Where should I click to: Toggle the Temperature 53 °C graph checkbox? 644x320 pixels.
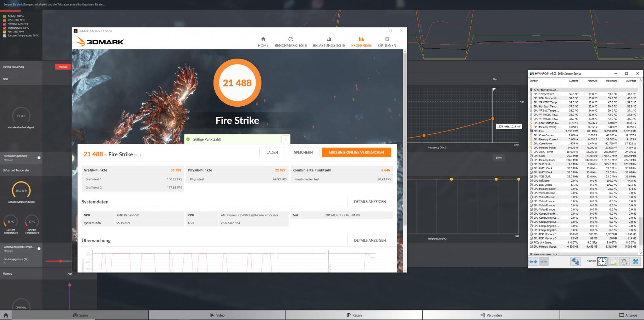coord(4,28)
